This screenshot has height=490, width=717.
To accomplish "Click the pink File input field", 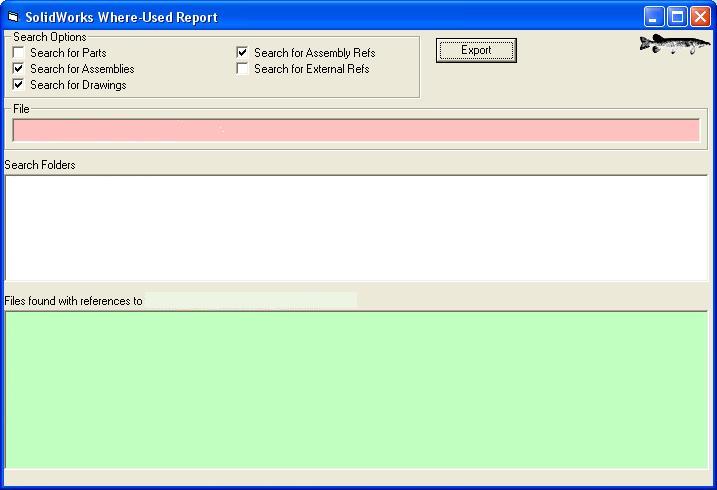I will (355, 130).
